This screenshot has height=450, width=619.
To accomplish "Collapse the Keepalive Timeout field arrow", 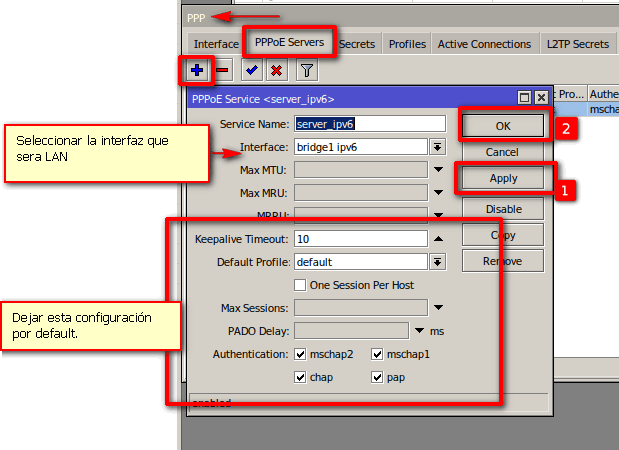I will click(x=437, y=239).
